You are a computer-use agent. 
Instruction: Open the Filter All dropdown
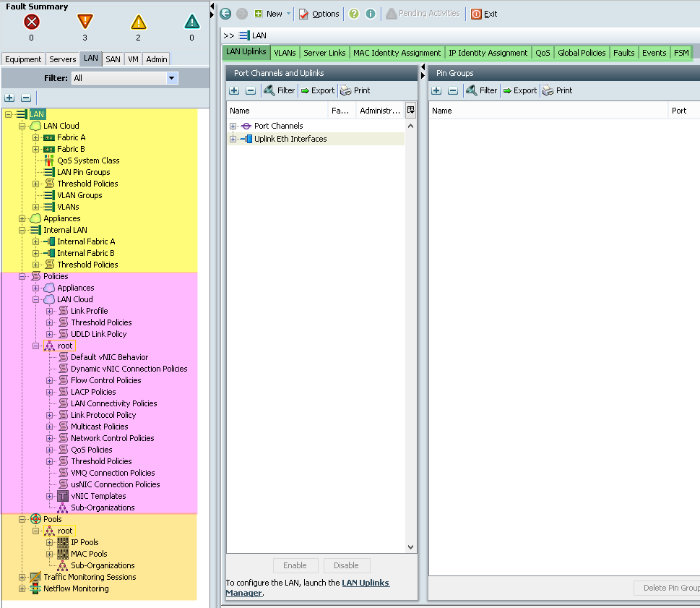(124, 78)
